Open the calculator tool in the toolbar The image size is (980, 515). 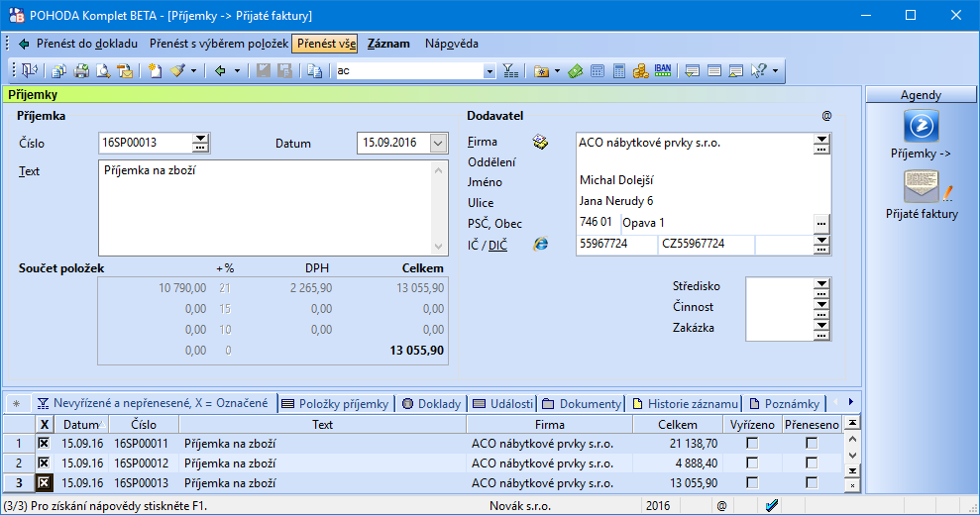pos(619,71)
